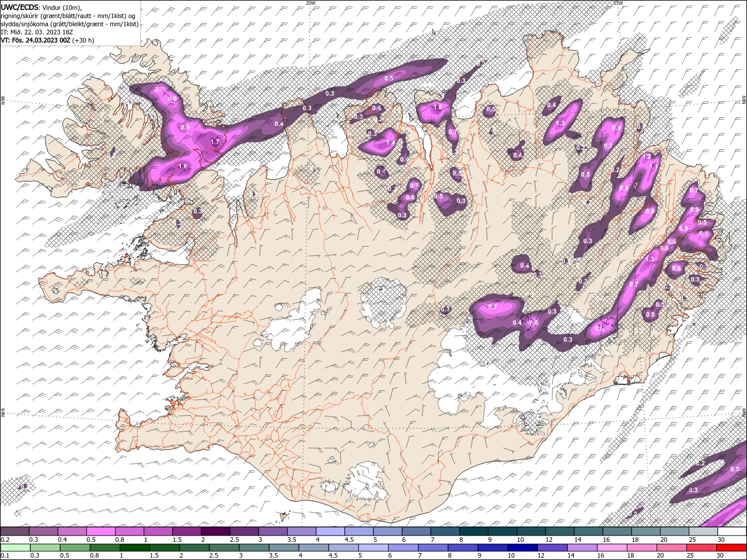Click the '1.7' snowfall value on the map
This screenshot has height=560, width=747.
(215, 142)
